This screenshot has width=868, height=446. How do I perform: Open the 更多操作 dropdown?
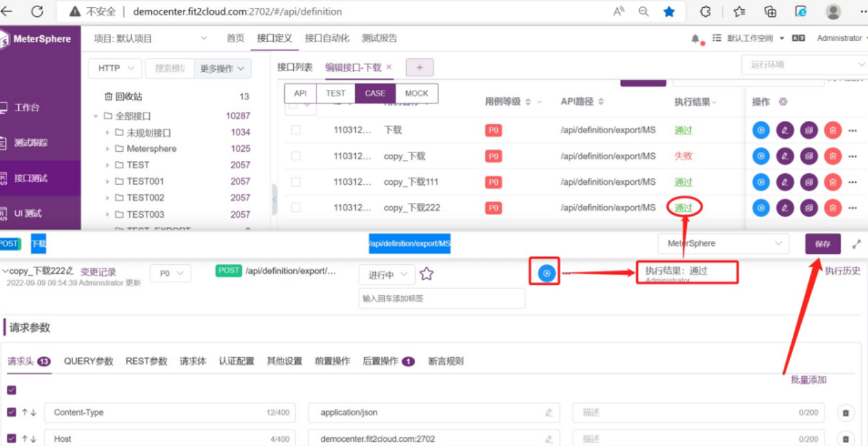pyautogui.click(x=222, y=69)
